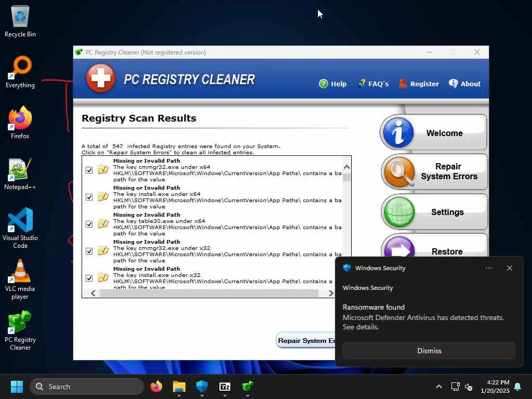Click the folder icon of table30.exe x64 entry
The width and height of the screenshot is (532, 399).
click(103, 223)
